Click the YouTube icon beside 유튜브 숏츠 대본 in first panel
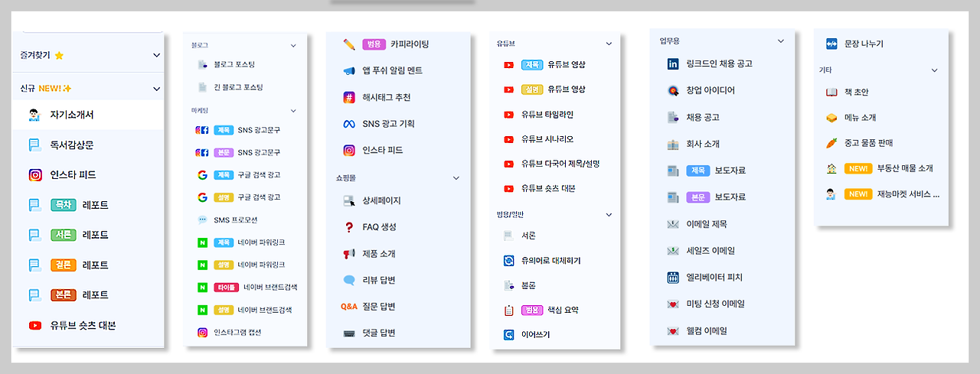The height and width of the screenshot is (374, 980). (35, 325)
